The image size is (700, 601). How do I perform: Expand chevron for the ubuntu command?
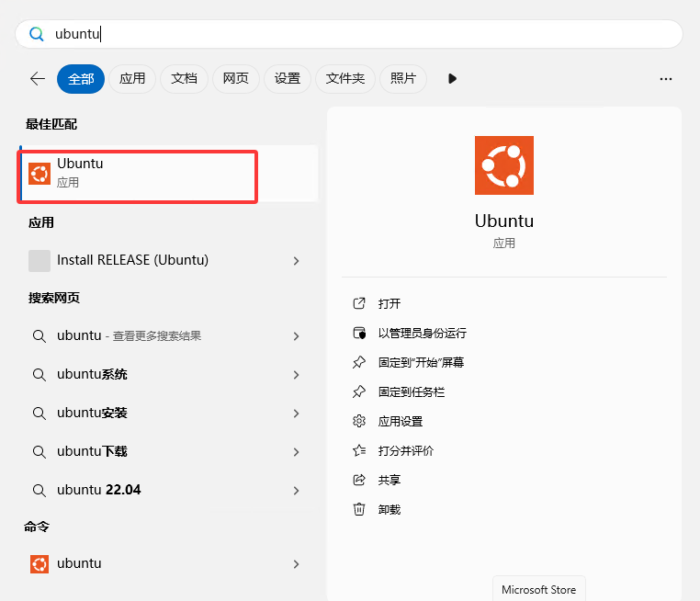click(x=296, y=564)
